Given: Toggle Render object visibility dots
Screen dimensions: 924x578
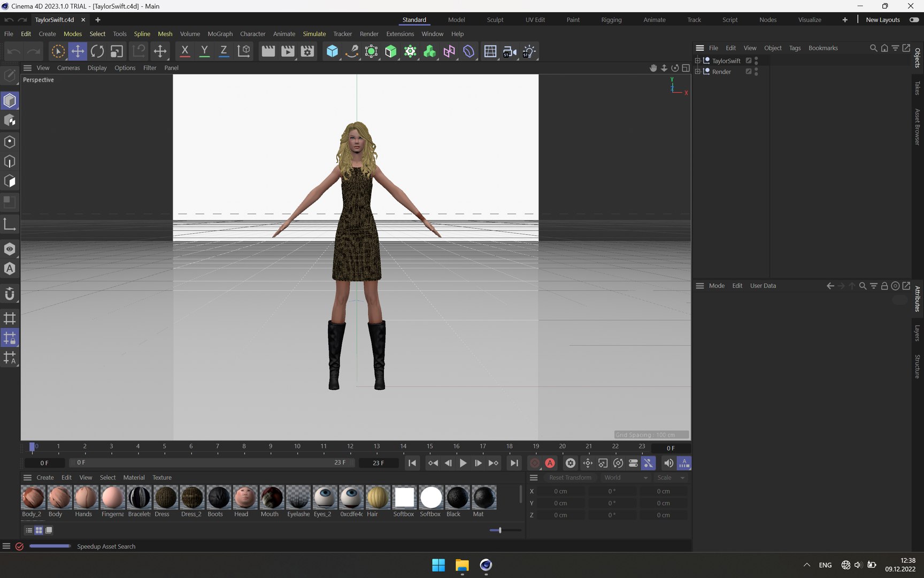Looking at the screenshot, I should [x=756, y=72].
